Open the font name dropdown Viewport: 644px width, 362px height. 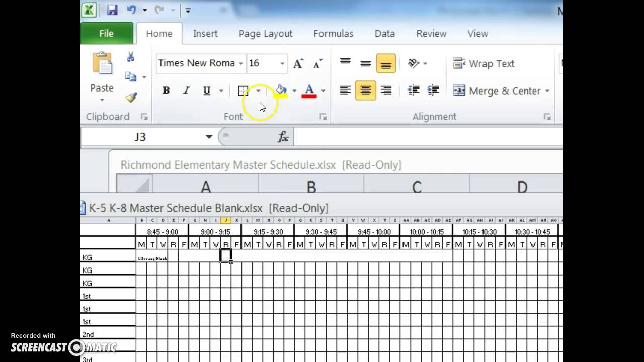tap(240, 64)
